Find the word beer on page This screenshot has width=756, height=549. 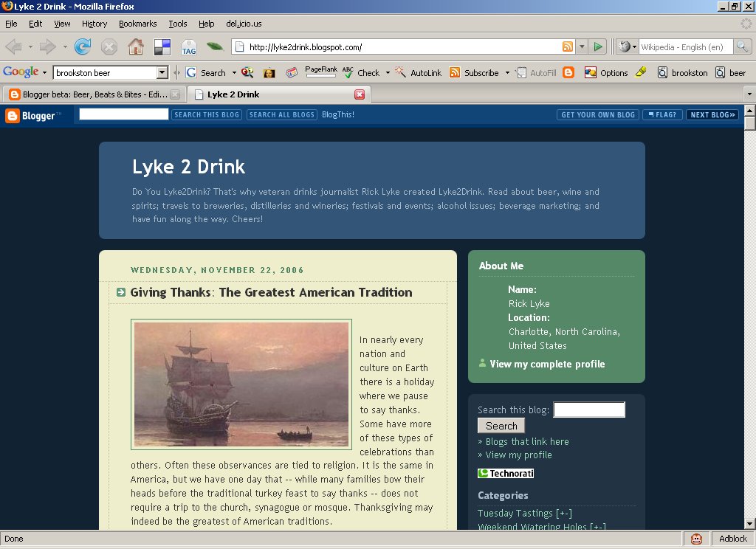(731, 73)
